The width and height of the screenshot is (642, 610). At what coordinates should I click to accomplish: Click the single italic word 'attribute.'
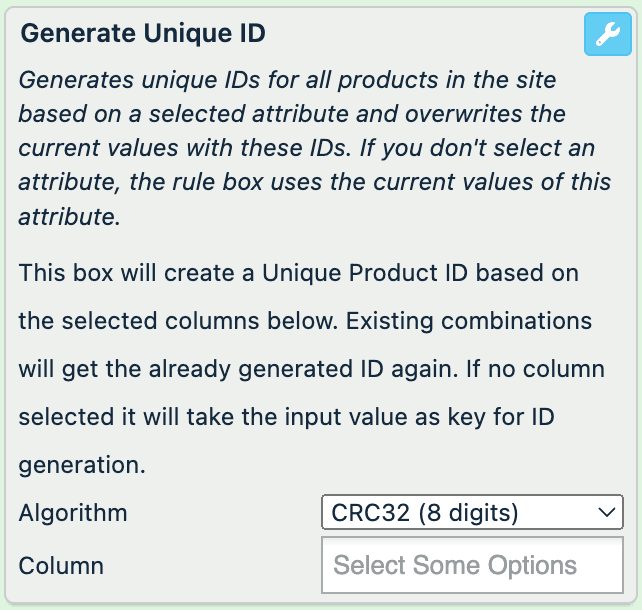(x=69, y=216)
